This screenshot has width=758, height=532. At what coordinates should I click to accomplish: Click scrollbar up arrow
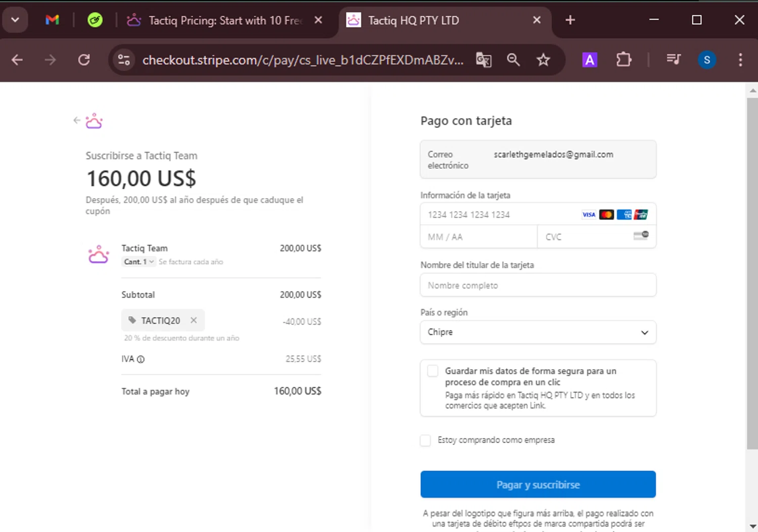(x=752, y=90)
